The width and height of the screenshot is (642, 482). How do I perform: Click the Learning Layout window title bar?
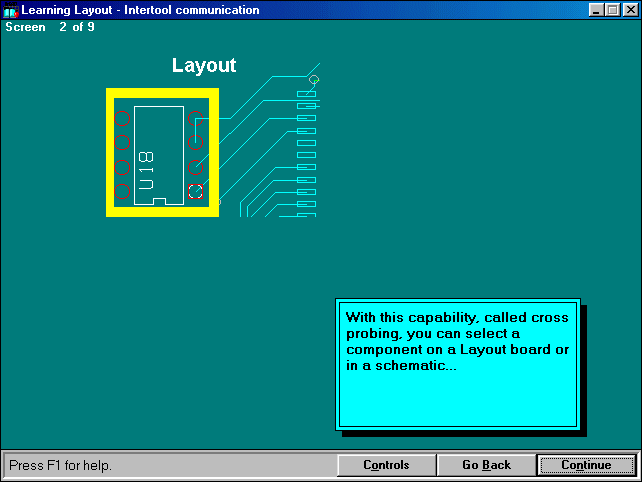click(300, 10)
